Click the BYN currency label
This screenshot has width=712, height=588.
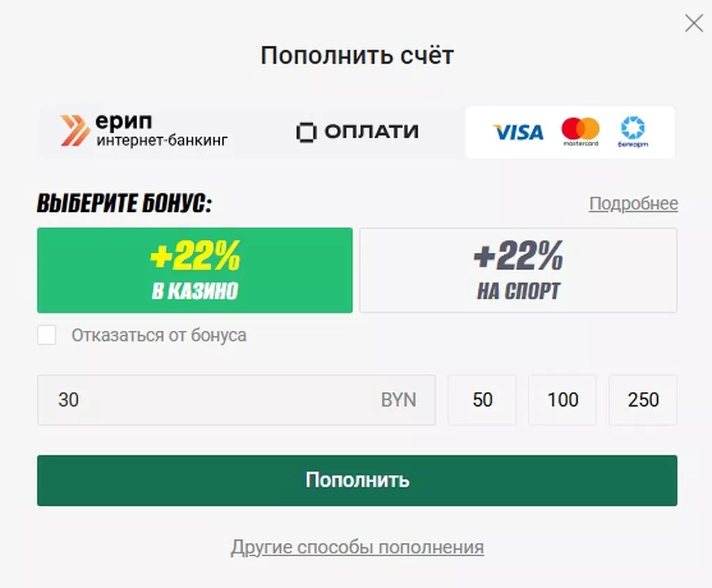tap(398, 400)
